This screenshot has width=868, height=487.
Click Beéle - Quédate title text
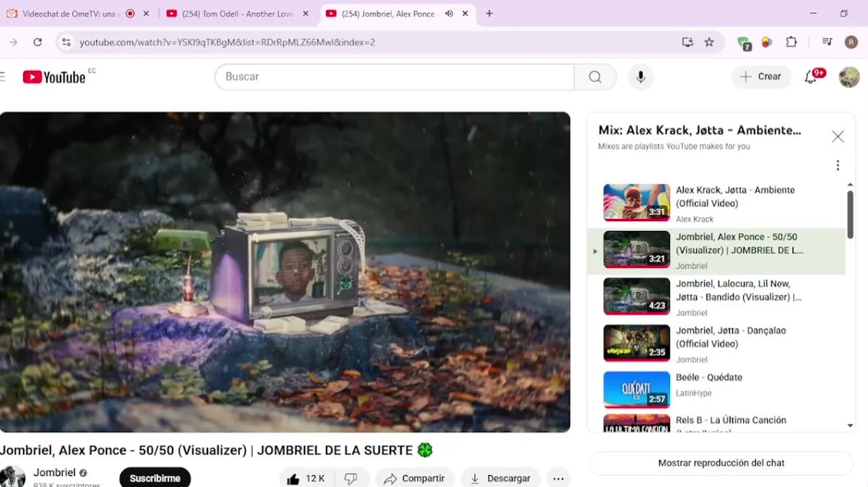(x=709, y=377)
